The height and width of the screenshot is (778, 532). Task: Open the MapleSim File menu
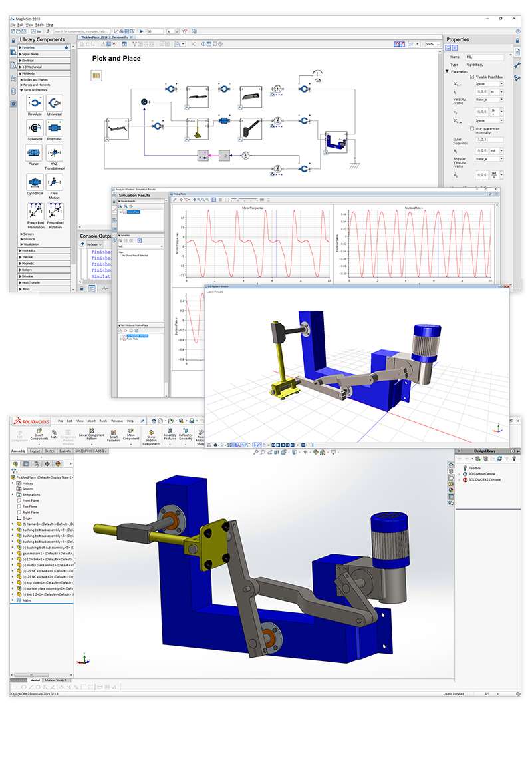click(x=13, y=25)
